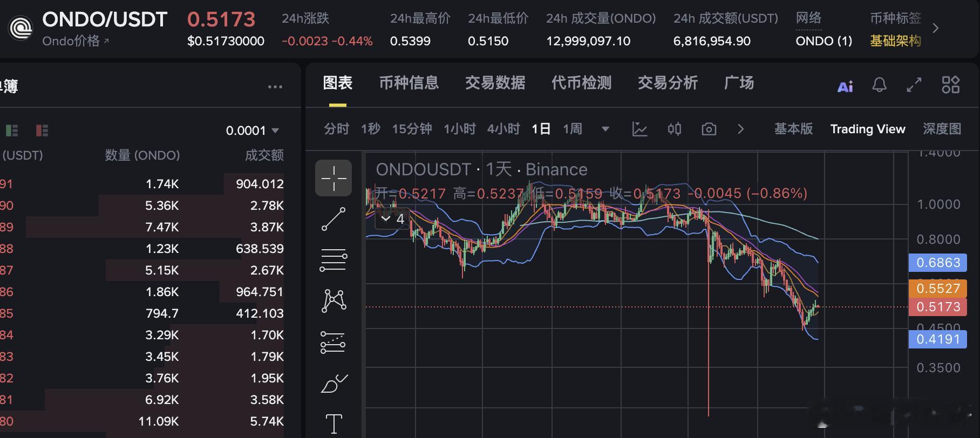Select the text annotation tool
The height and width of the screenshot is (438, 980).
click(334, 423)
